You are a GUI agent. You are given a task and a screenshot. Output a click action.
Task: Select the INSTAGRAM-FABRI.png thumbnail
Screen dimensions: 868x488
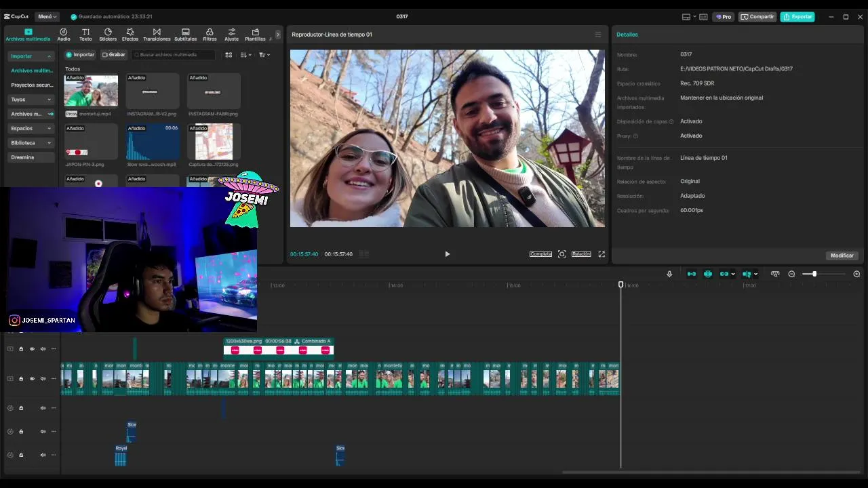(214, 91)
